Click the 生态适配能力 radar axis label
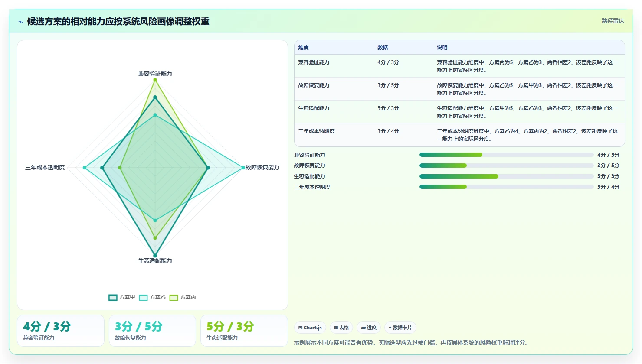The image size is (642, 364). (x=155, y=260)
